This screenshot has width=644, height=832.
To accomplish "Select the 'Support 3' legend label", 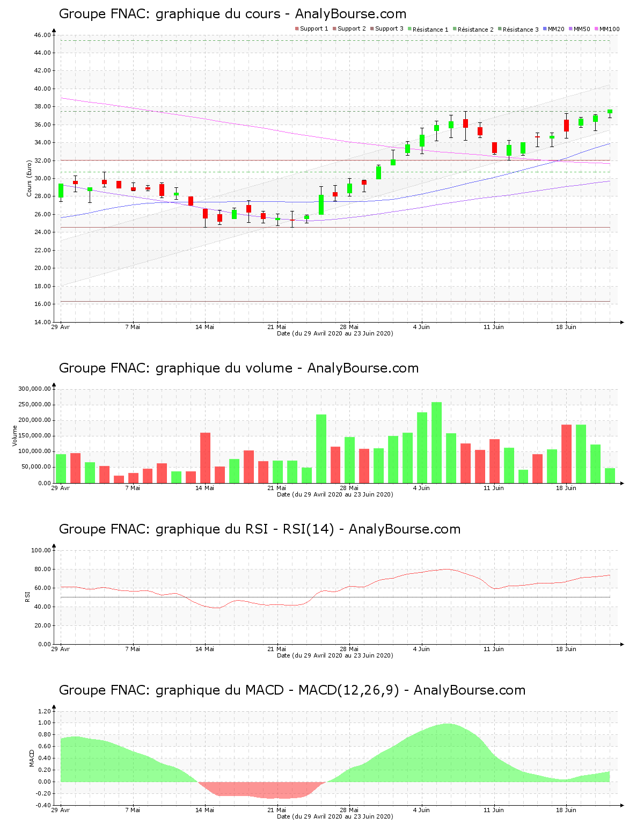I will [389, 29].
